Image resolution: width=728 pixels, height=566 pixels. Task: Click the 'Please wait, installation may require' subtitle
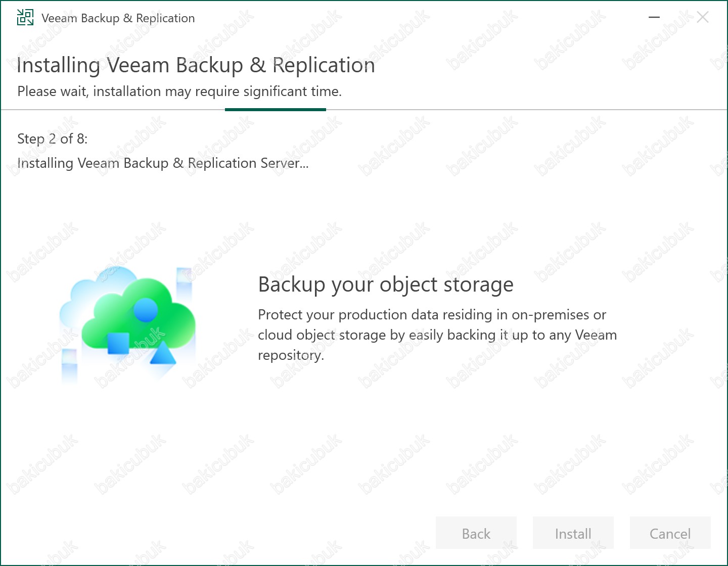(x=179, y=91)
